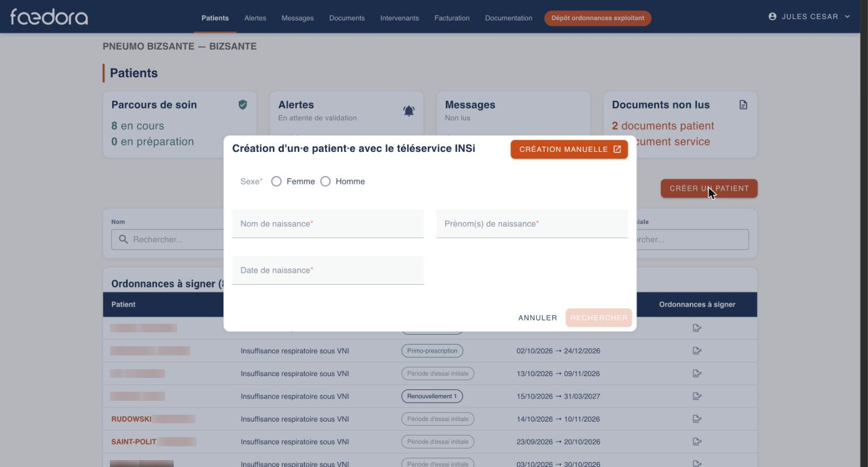Screen dimensions: 868x467
Task: Click 8 en cours in Parcours de soin
Action: 137,126
